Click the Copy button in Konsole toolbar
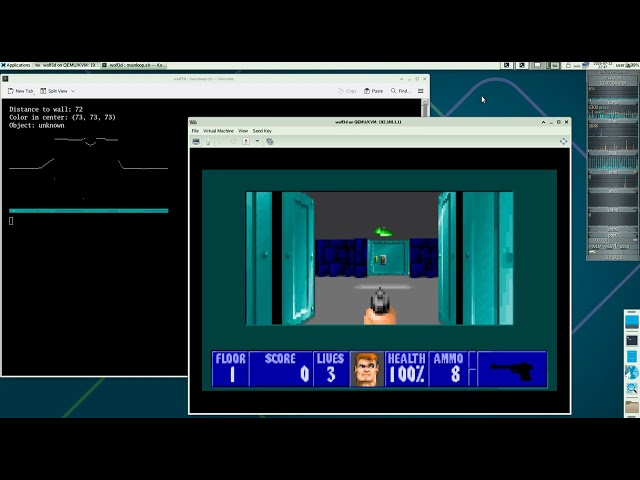640x480 pixels. pyautogui.click(x=347, y=91)
